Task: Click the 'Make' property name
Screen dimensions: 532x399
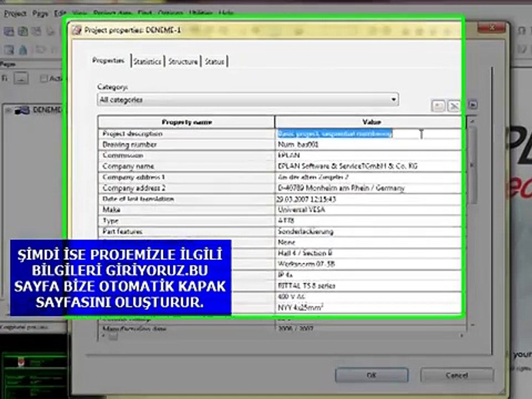Action: click(x=111, y=209)
